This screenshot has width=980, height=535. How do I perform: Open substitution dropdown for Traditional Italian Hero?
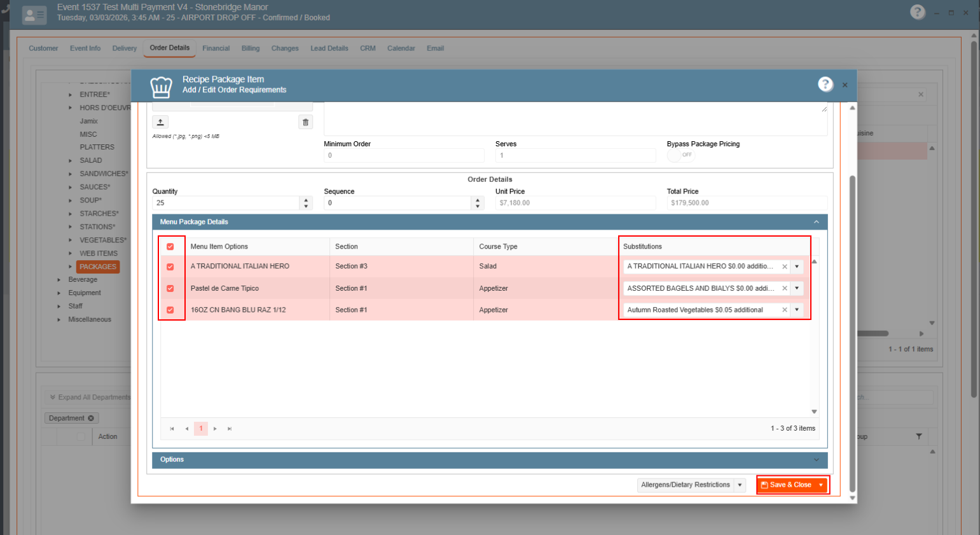(x=797, y=267)
